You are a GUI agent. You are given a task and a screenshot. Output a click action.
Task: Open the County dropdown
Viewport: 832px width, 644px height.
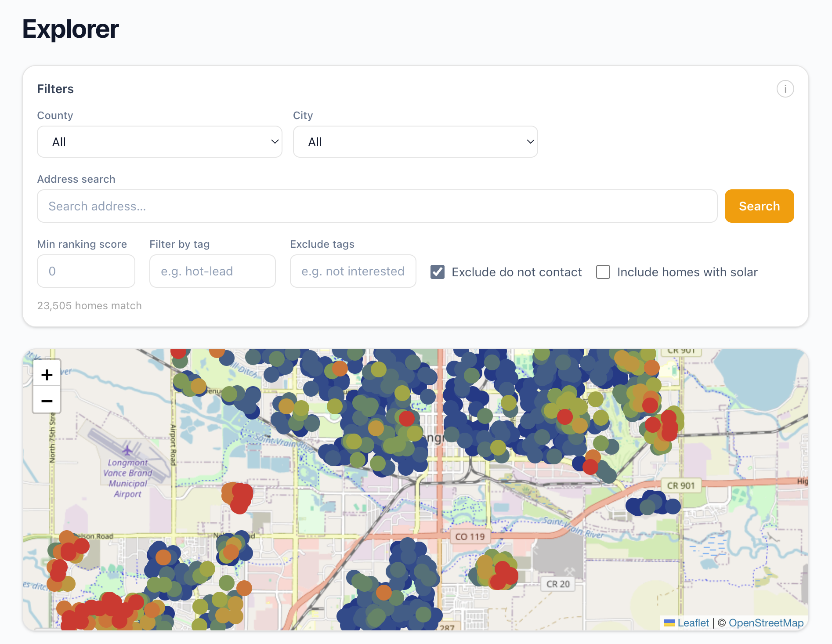159,141
